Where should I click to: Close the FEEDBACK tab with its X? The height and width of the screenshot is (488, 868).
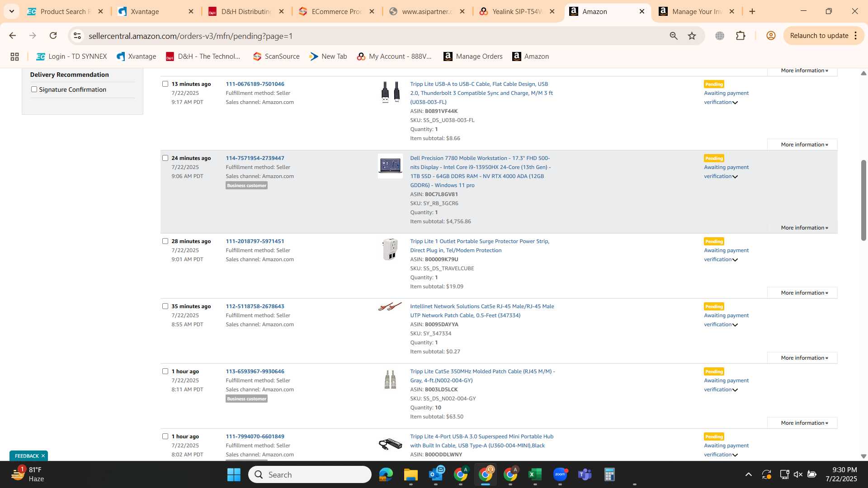tap(43, 456)
